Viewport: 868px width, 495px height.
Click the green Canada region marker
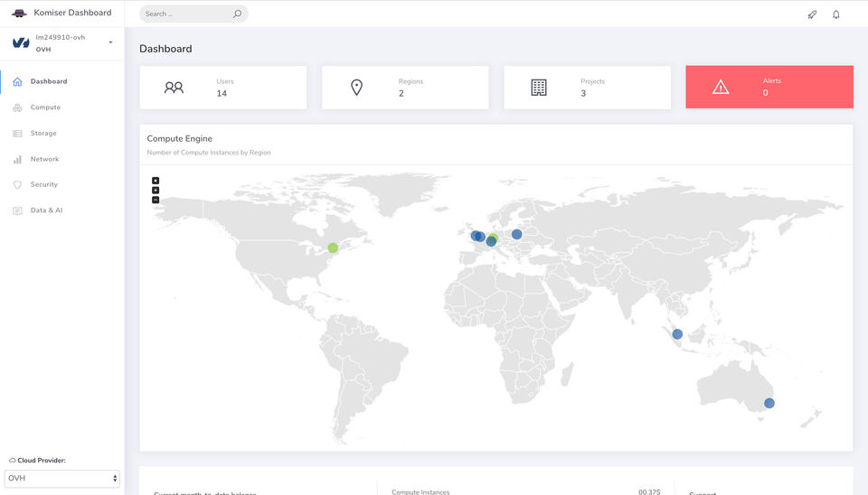pyautogui.click(x=333, y=247)
